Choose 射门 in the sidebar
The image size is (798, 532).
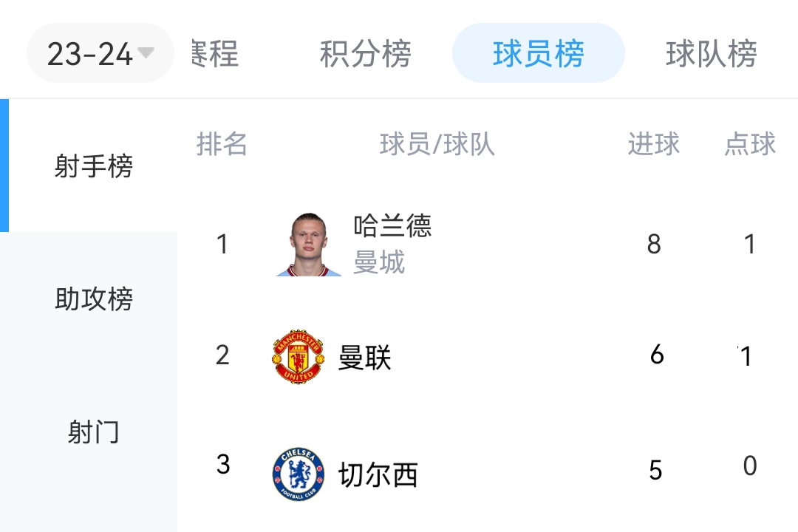pos(93,432)
